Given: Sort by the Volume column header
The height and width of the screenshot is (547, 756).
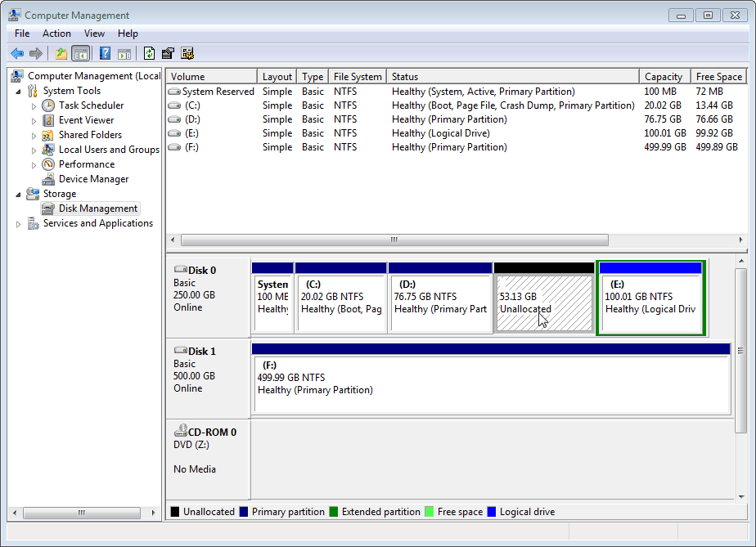Looking at the screenshot, I should [x=212, y=77].
